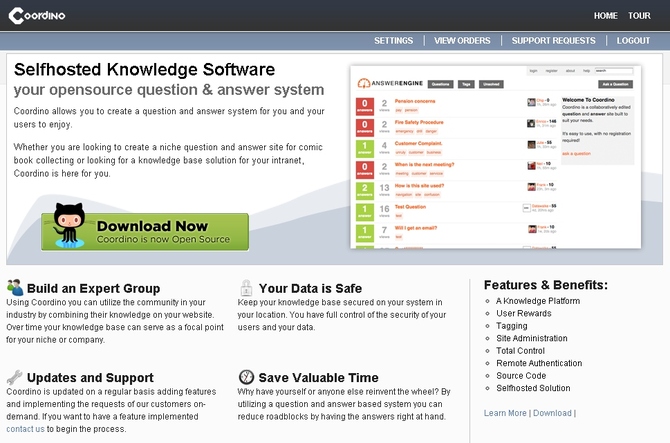
Task: Select 'Selfhosted Solution' list item
Action: [533, 388]
